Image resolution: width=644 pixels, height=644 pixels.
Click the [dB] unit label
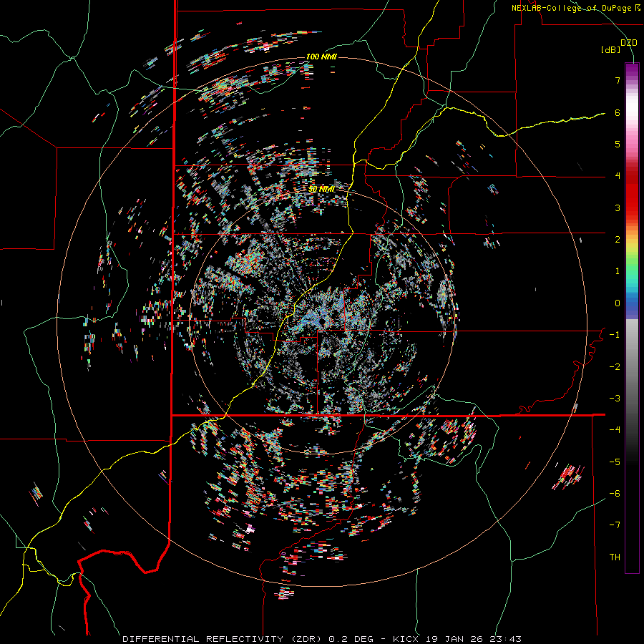(611, 50)
